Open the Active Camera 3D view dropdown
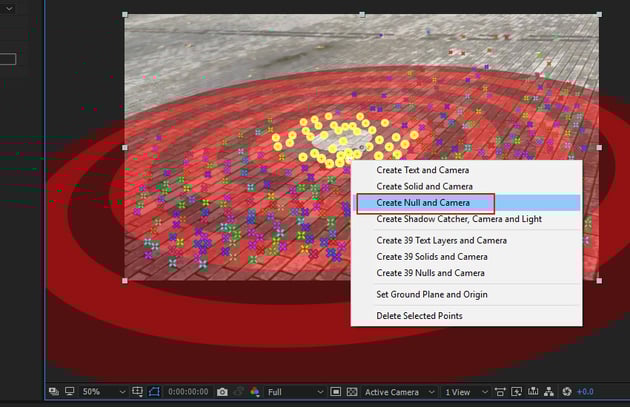Screen dimensions: 630x407 399,392
